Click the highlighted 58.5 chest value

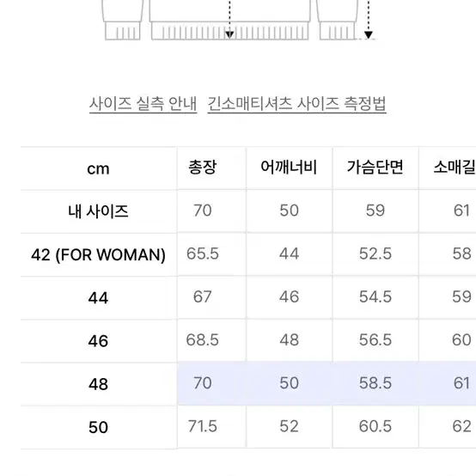pyautogui.click(x=375, y=383)
